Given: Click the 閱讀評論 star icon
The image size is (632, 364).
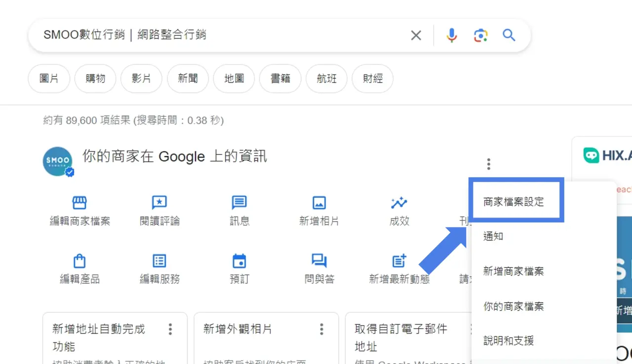Looking at the screenshot, I should [159, 202].
